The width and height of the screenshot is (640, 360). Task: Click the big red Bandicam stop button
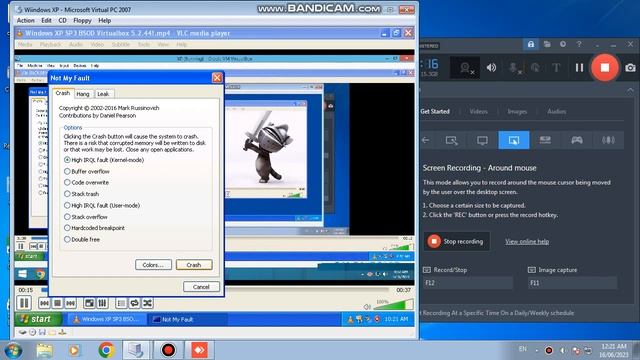pos(605,68)
